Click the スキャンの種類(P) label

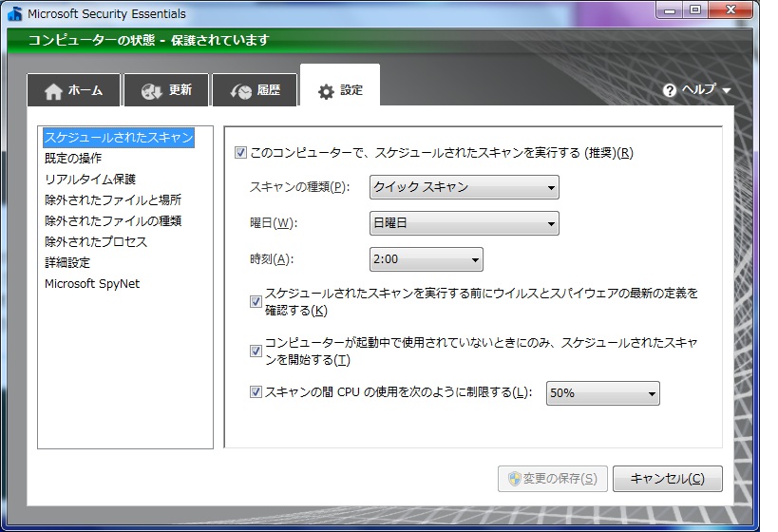[x=299, y=187]
